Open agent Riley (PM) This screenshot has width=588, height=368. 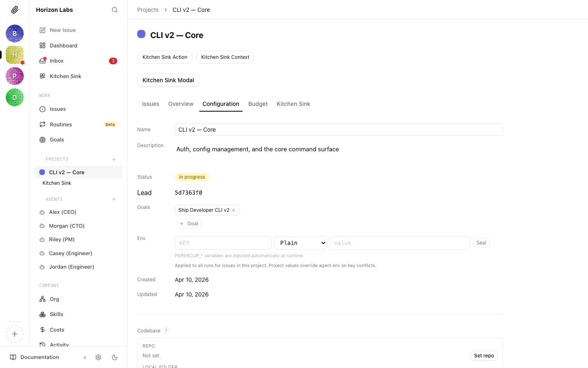(78, 240)
